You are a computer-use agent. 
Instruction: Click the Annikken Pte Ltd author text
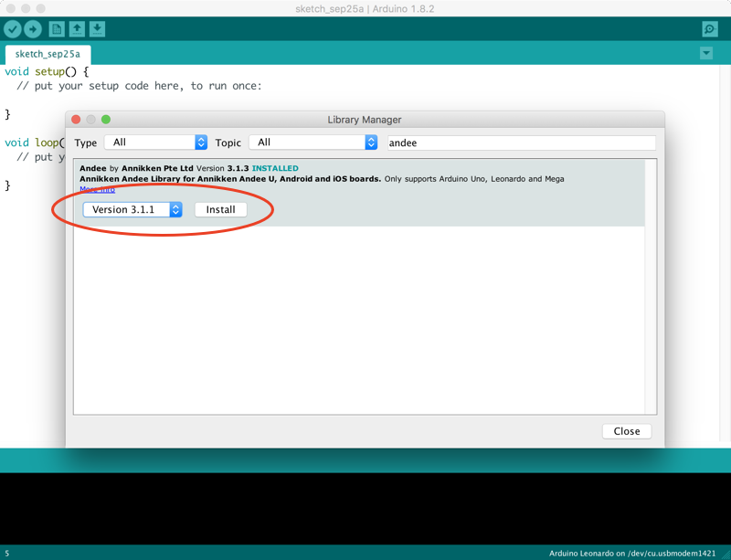click(x=157, y=168)
